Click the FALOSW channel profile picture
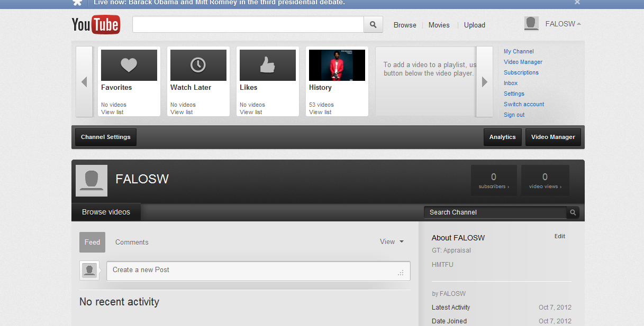 click(x=92, y=181)
